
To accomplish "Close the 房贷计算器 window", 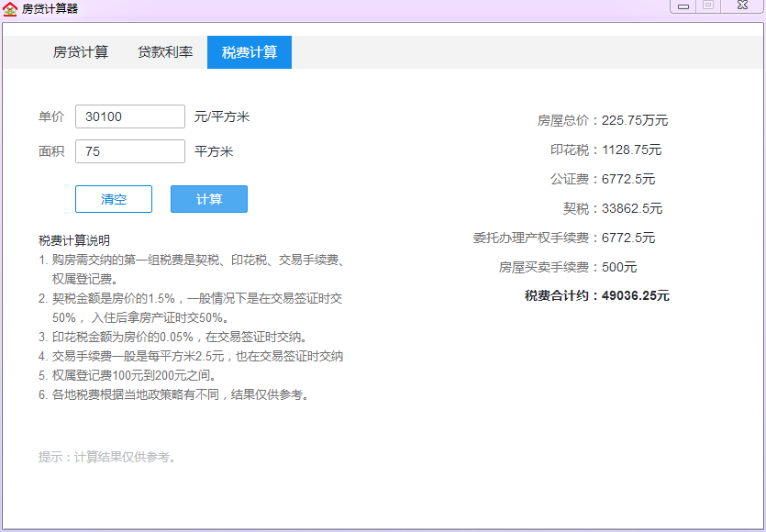I will 741,6.
